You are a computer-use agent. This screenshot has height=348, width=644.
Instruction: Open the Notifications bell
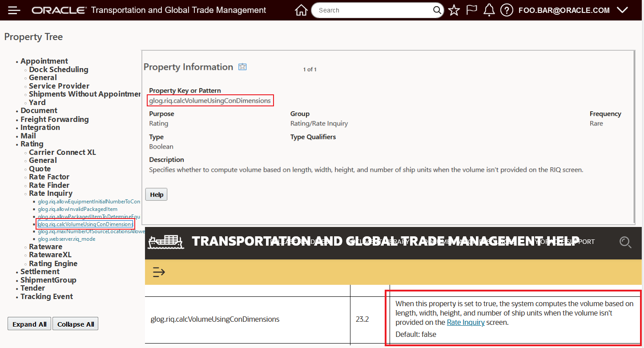[489, 10]
